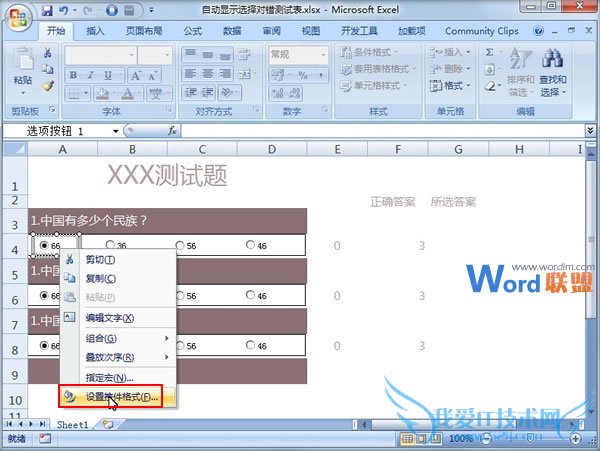The height and width of the screenshot is (451, 600).
Task: Switch to 开发工具 ribbon tab
Action: pos(359,31)
